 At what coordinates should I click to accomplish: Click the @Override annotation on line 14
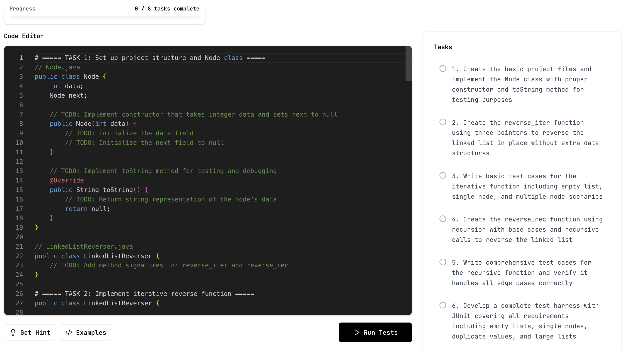click(x=67, y=180)
